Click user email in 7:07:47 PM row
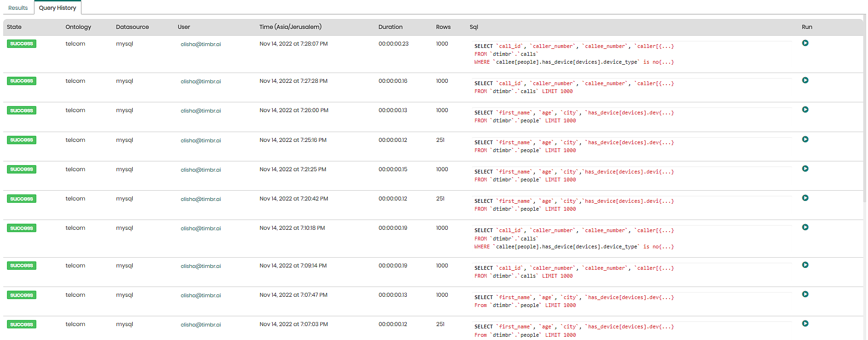 pos(201,295)
